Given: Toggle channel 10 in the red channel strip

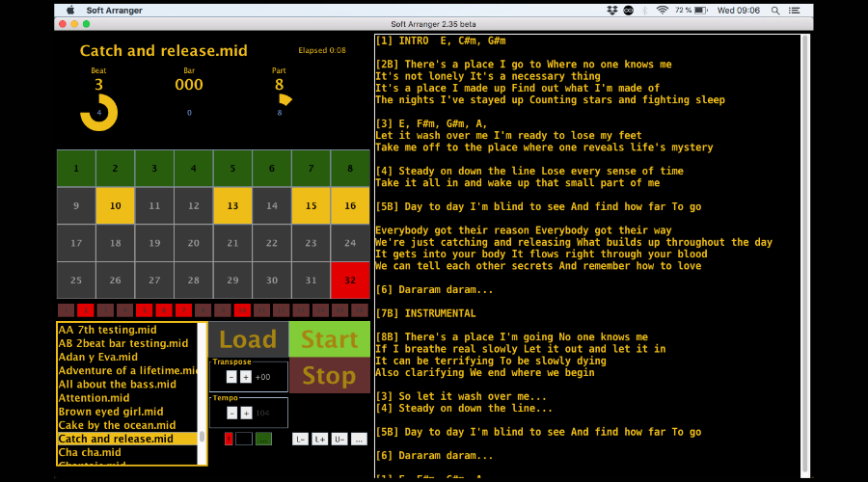Looking at the screenshot, I should [242, 310].
